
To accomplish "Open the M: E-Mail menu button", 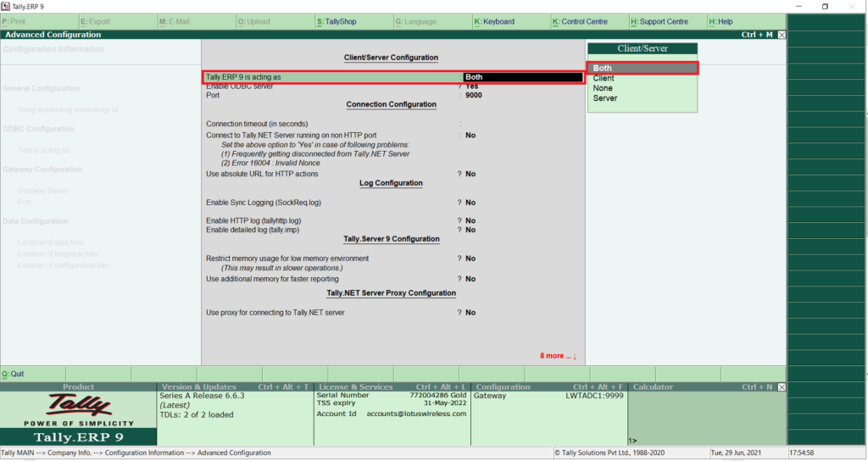I will click(197, 21).
